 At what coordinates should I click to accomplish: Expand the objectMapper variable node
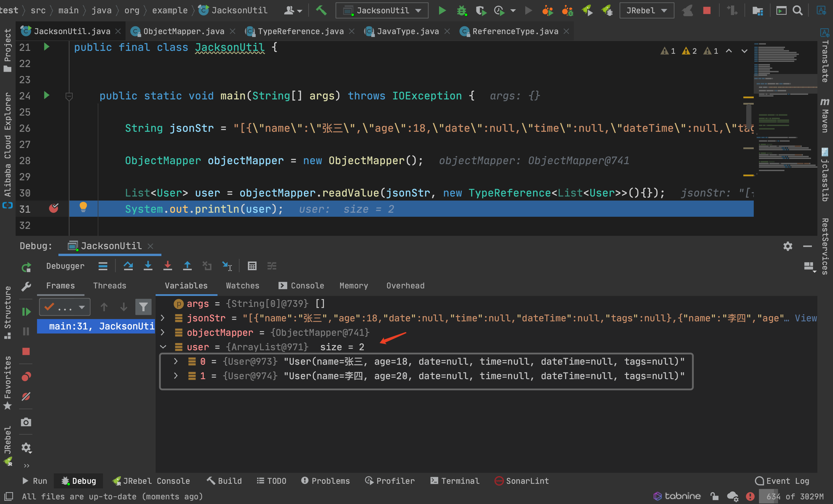(163, 332)
